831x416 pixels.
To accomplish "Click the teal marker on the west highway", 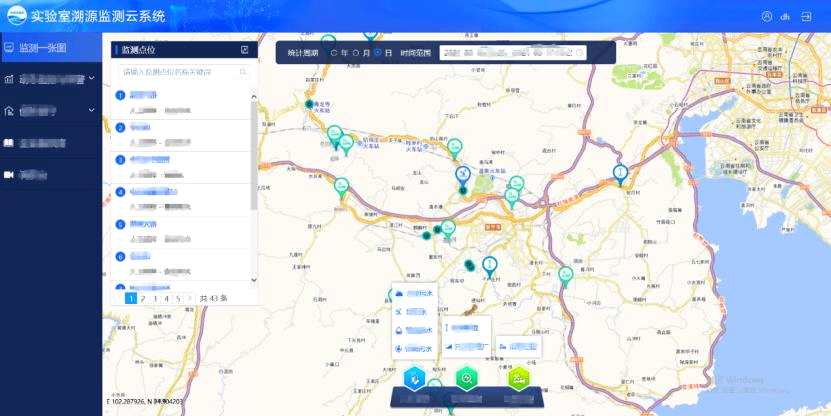I will [342, 187].
